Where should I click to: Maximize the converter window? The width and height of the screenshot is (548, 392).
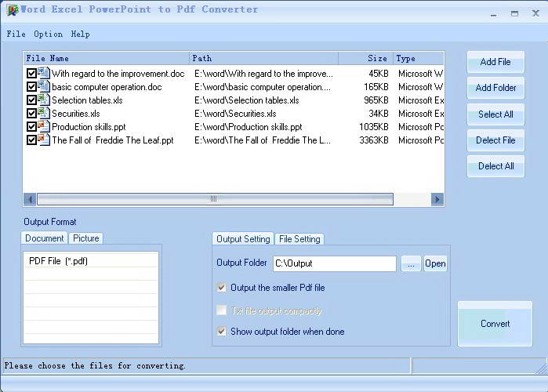click(514, 13)
